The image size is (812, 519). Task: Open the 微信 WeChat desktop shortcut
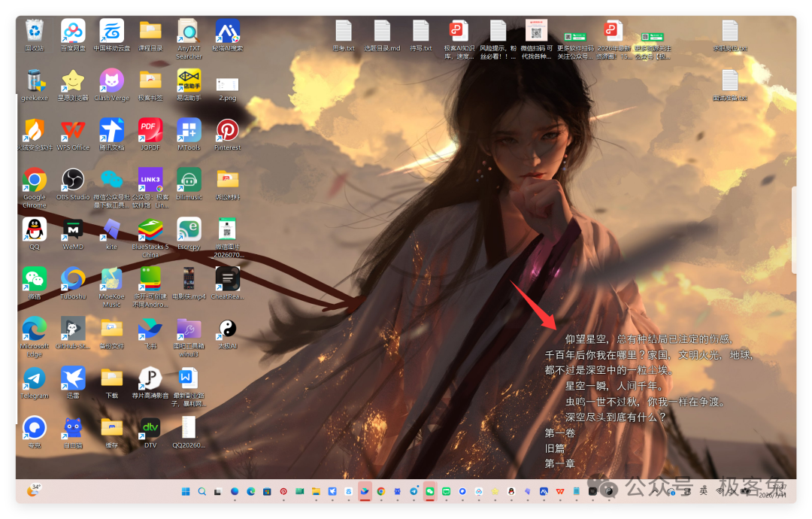(x=34, y=284)
